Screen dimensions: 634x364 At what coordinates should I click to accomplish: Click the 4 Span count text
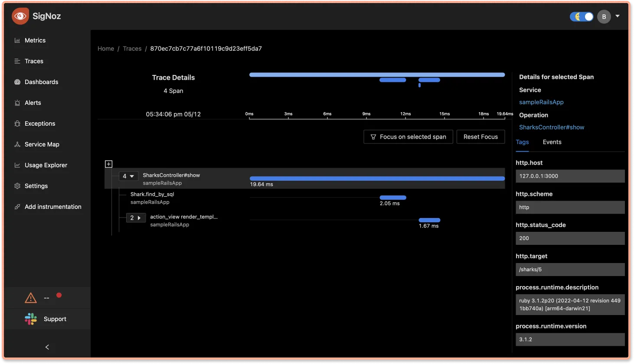(173, 91)
